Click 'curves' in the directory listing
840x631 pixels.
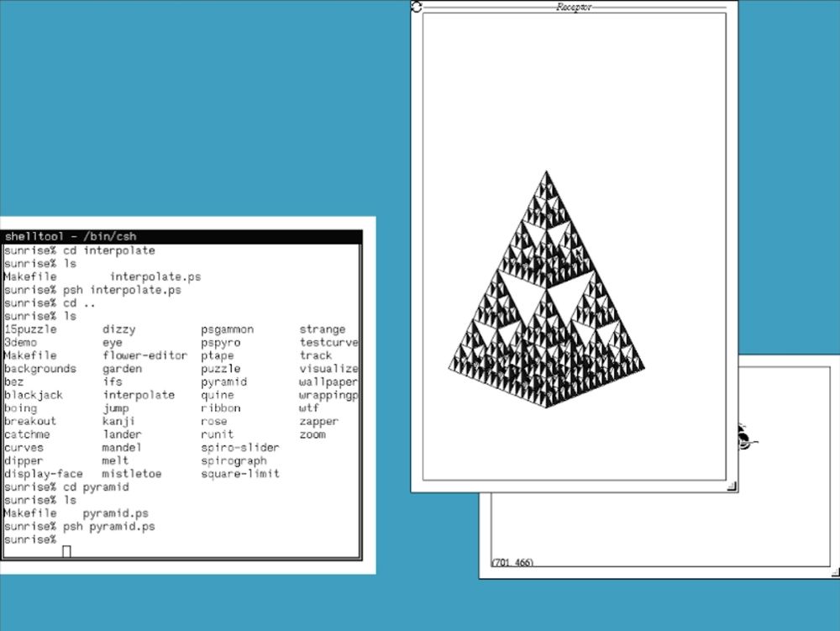(24, 447)
